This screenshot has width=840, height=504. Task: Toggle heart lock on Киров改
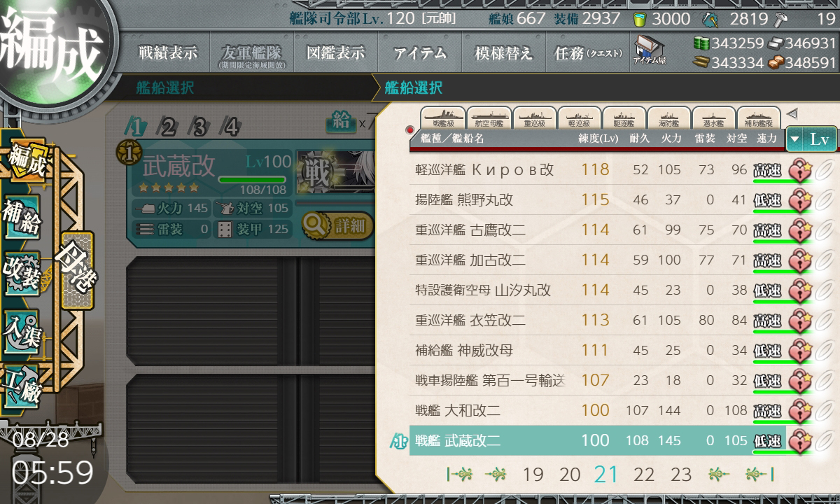(799, 170)
